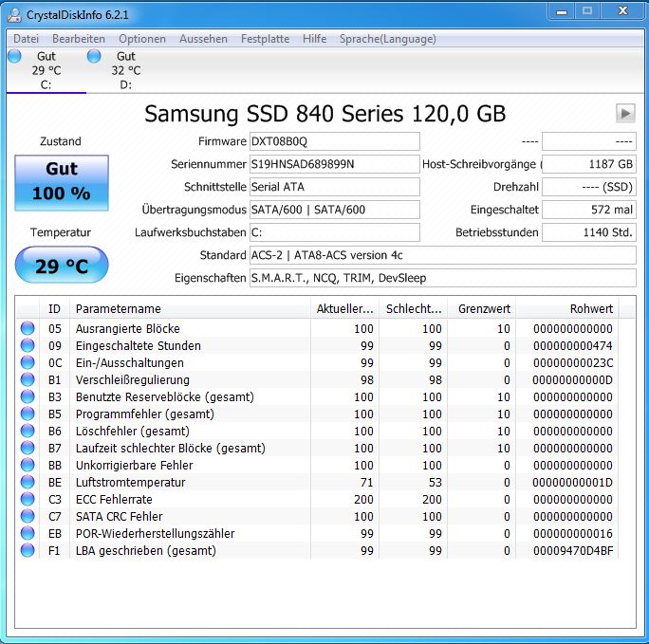This screenshot has height=644, width=649.
Task: Click the Schnittstelle field Serial ATA
Action: (334, 187)
